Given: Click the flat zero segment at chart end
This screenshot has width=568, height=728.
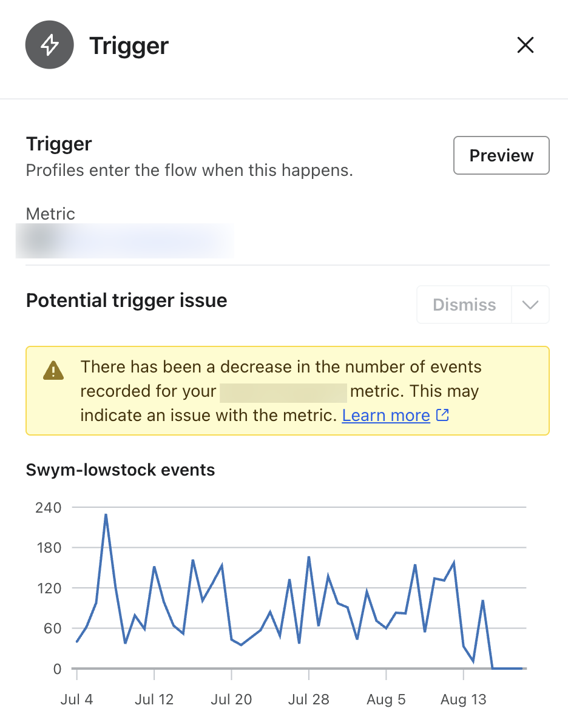Looking at the screenshot, I should tap(507, 669).
